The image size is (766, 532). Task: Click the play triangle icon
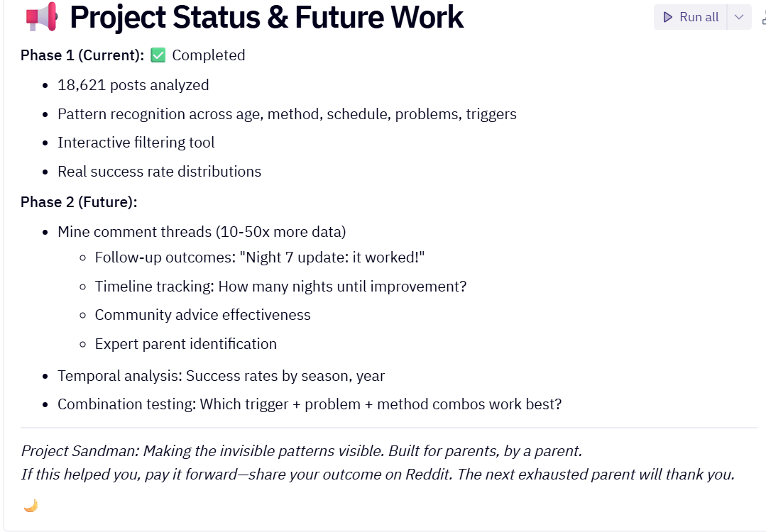click(x=667, y=17)
